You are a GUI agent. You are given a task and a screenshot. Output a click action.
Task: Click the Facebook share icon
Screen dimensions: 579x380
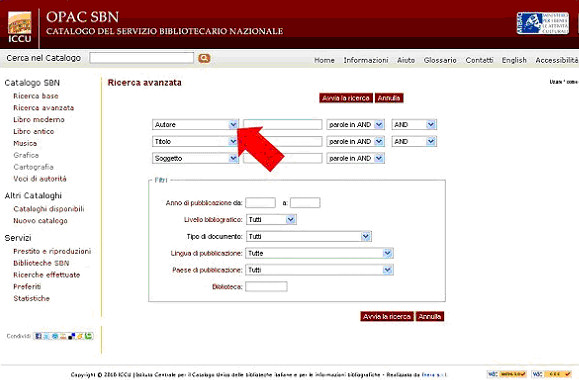[38, 336]
